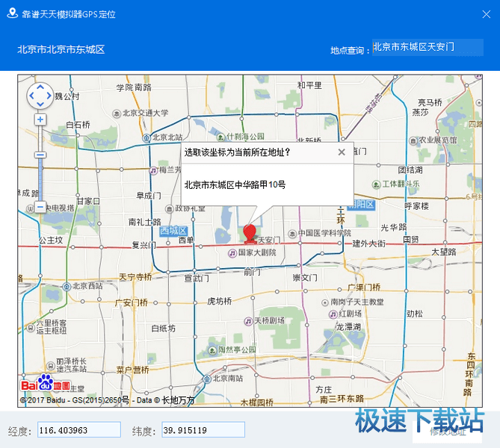
Task: Click the 北京市东城区中华路甲10号 address text
Action: point(235,185)
